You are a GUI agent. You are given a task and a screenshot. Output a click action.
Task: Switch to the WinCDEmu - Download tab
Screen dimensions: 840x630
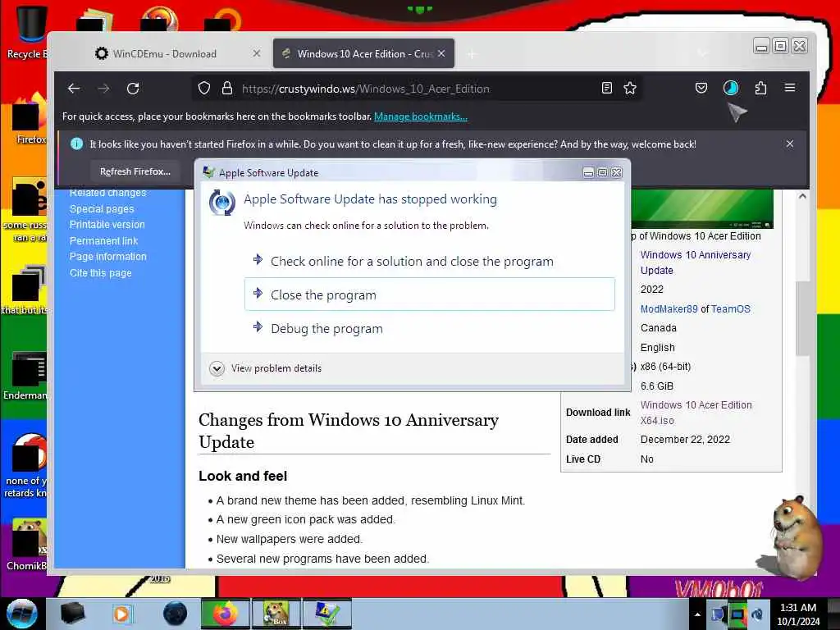click(164, 53)
